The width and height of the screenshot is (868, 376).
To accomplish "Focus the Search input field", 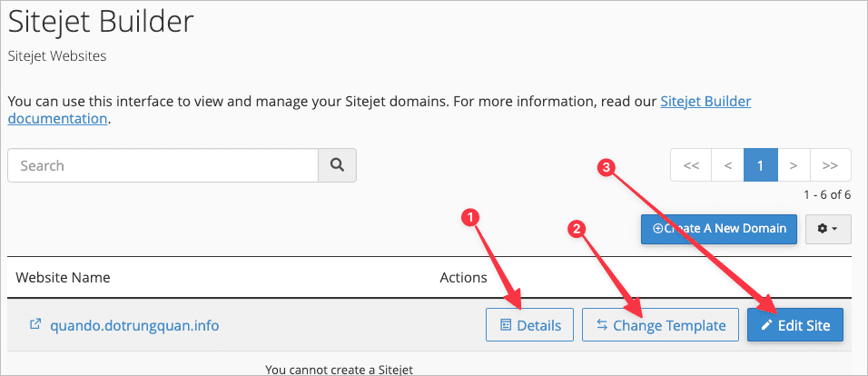I will 163,166.
